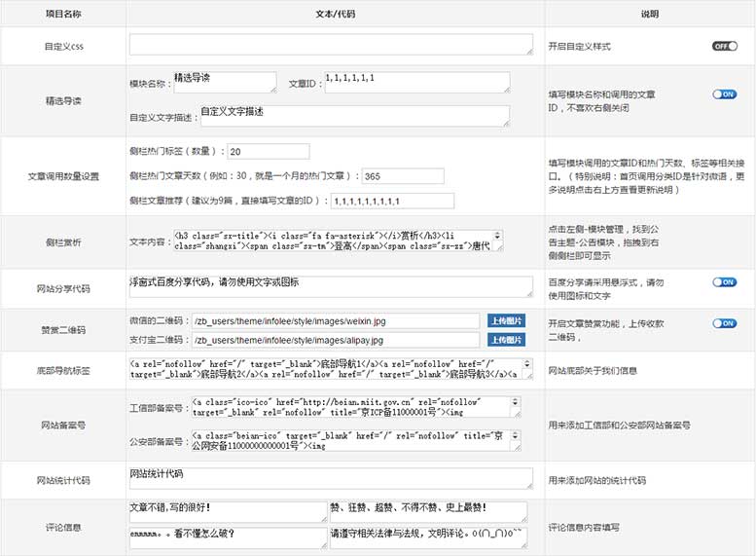Toggle off the 赞赏二维码 reward feature
756x556 pixels.
click(725, 323)
